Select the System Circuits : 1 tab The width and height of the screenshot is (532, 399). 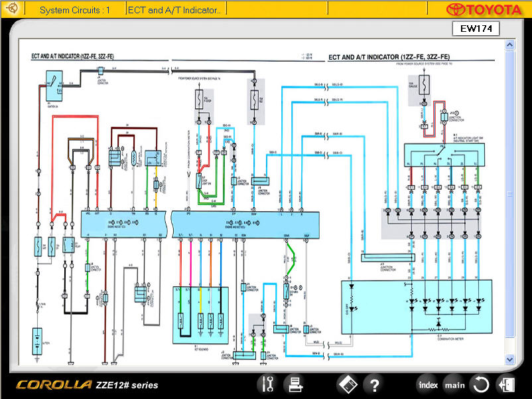pos(76,10)
